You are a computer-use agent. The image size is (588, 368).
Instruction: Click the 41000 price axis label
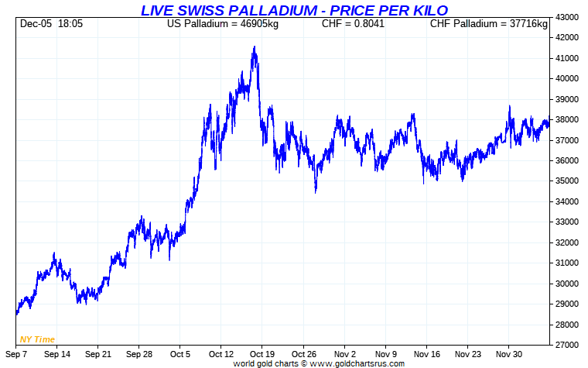pyautogui.click(x=566, y=58)
